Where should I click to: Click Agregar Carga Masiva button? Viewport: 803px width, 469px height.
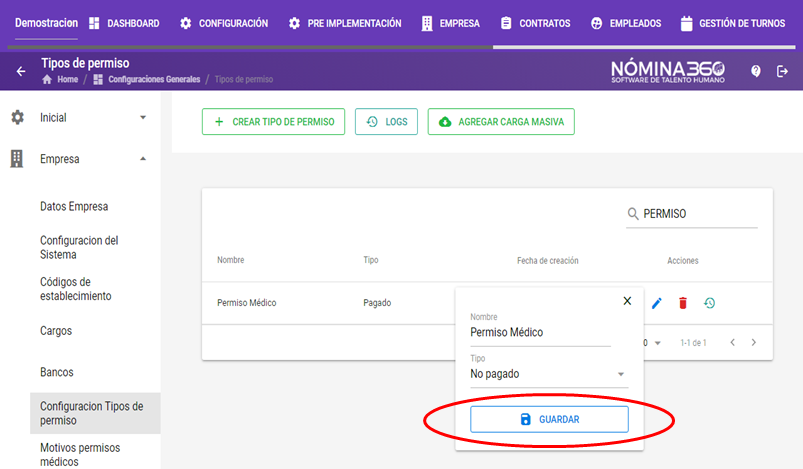(x=501, y=122)
